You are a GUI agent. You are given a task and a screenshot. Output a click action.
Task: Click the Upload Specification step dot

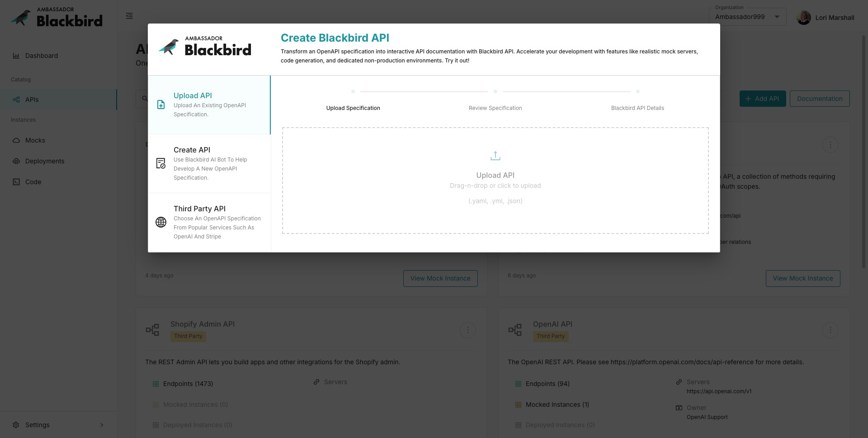point(353,91)
